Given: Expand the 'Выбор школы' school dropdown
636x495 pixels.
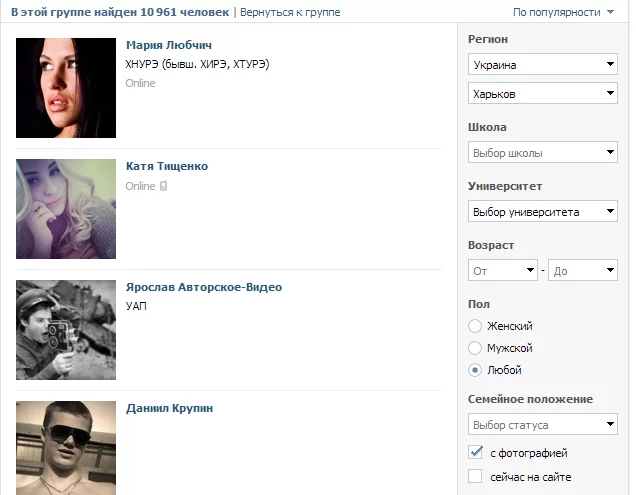Looking at the screenshot, I should [543, 152].
